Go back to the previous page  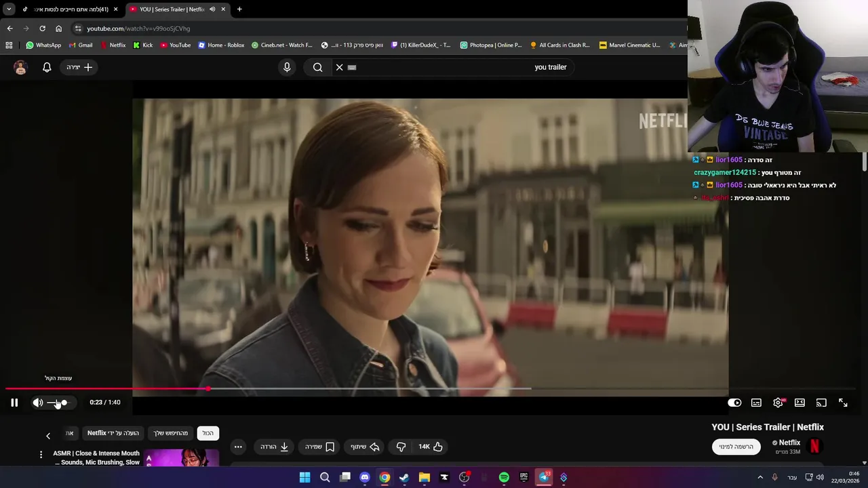[x=9, y=28]
